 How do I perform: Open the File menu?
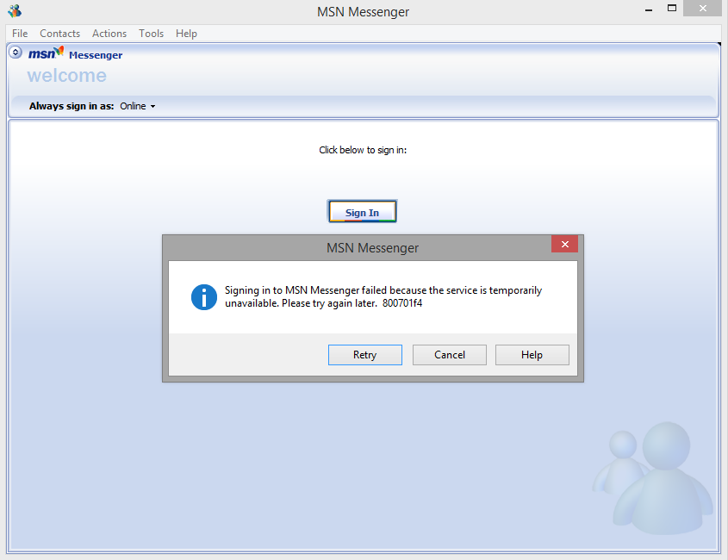click(20, 34)
